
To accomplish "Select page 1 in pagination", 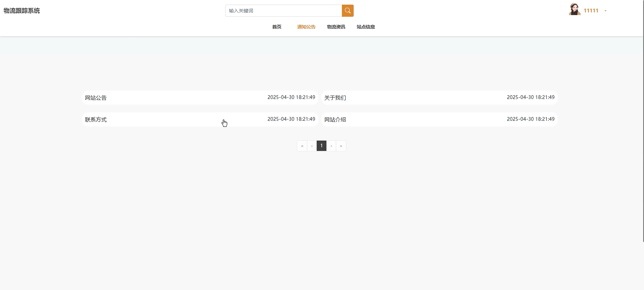I will point(321,146).
